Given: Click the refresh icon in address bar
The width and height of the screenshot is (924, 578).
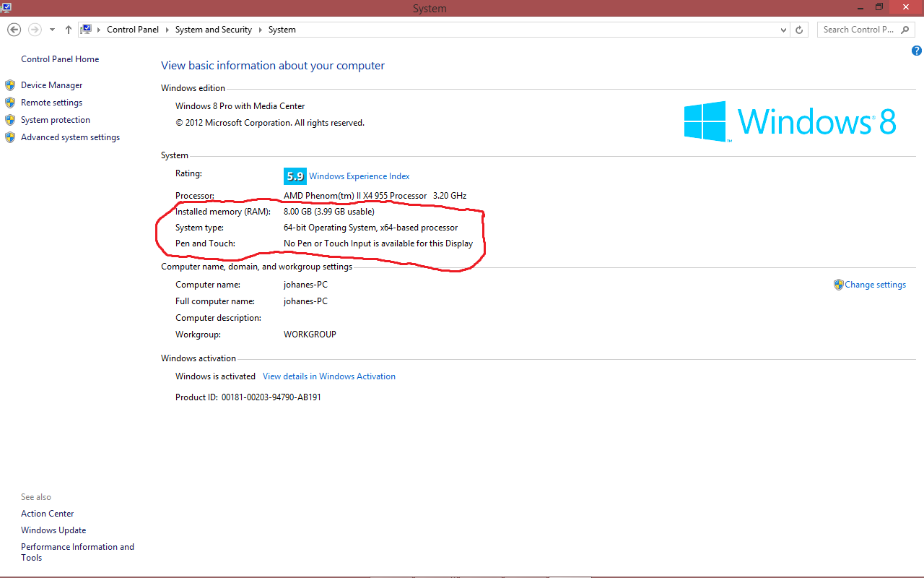Looking at the screenshot, I should tap(799, 30).
